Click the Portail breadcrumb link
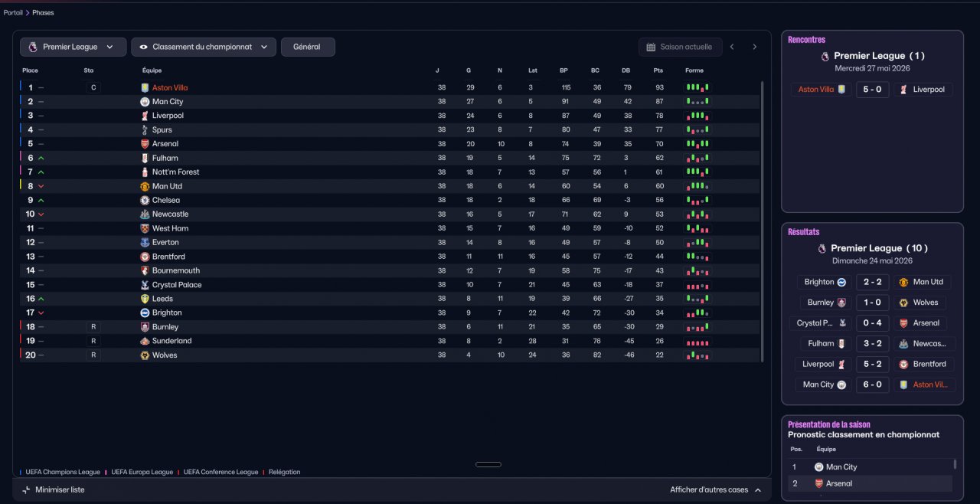 (13, 12)
